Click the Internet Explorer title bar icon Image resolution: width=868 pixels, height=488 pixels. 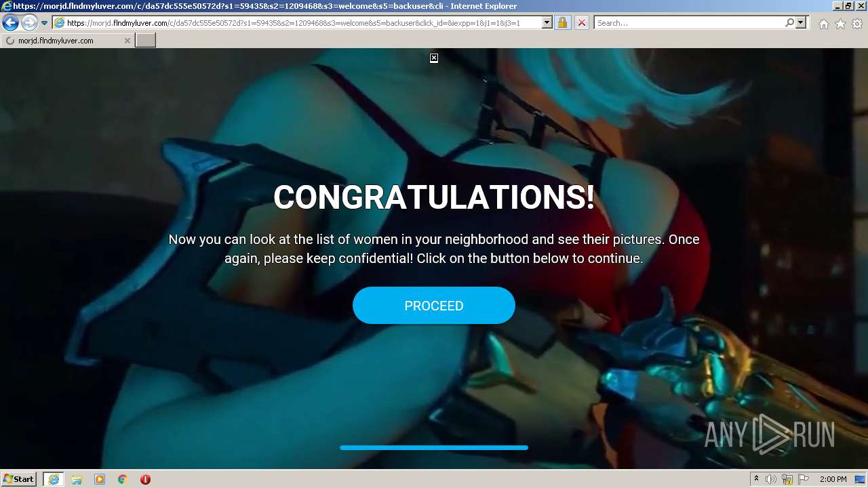click(x=7, y=6)
